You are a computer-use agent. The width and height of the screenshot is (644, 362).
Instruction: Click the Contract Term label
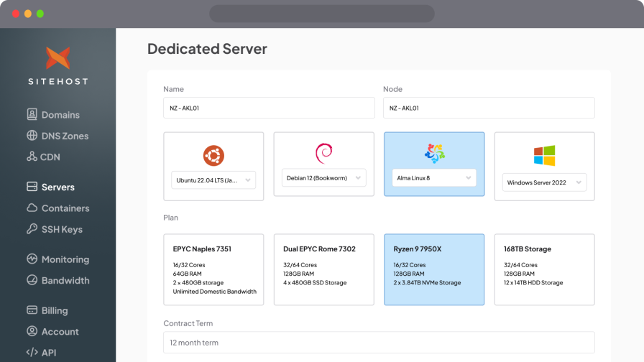(x=188, y=323)
